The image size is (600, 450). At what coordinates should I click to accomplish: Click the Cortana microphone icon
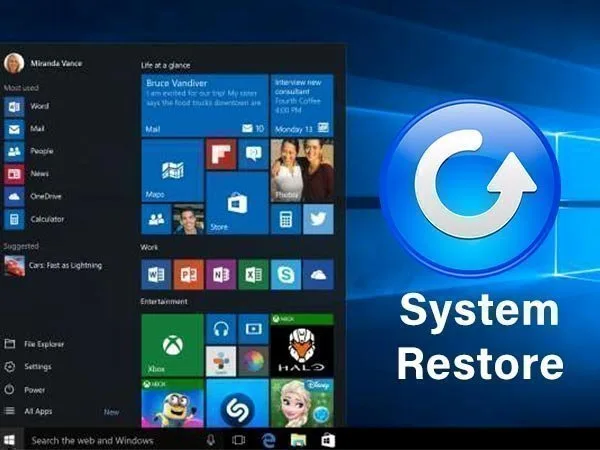[210, 440]
